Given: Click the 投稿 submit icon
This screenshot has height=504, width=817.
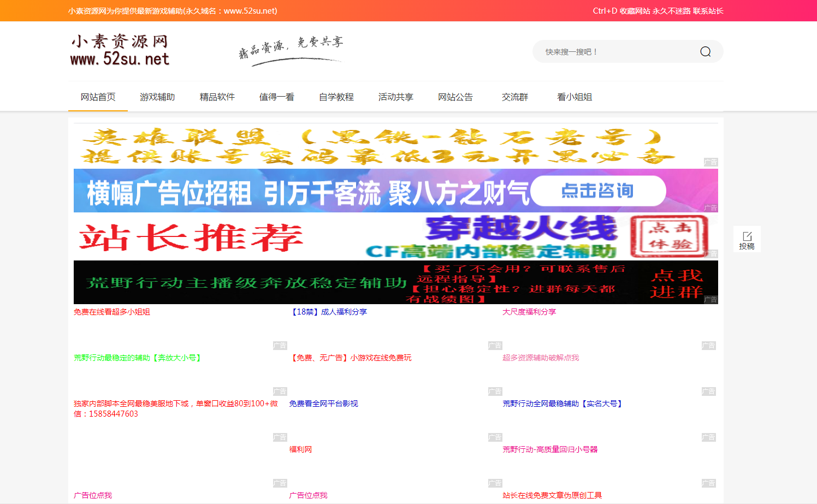Looking at the screenshot, I should tap(747, 240).
